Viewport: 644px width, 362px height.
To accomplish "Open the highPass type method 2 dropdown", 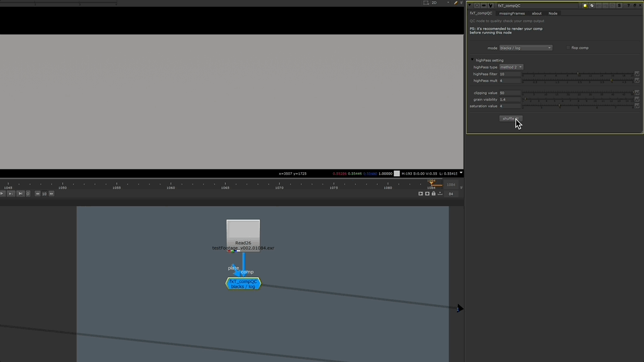I will [x=511, y=67].
